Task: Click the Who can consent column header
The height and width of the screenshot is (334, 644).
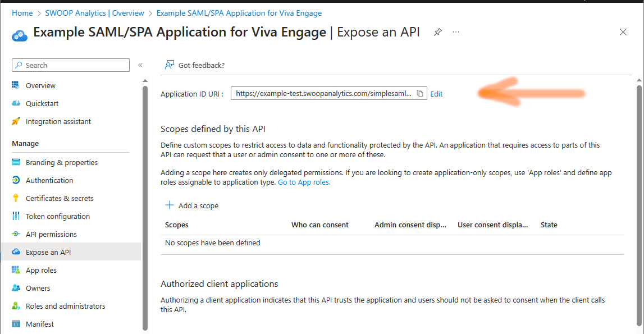Action: coord(320,225)
